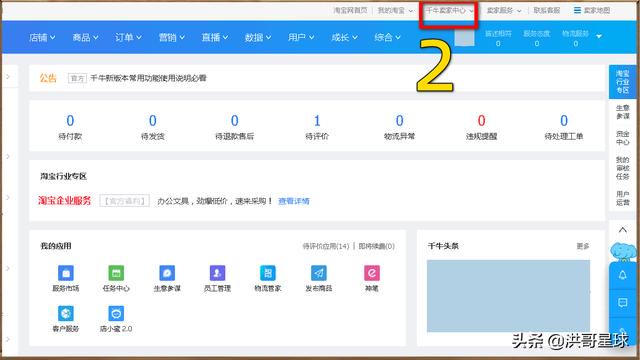Expand the 用户 menu

tap(301, 37)
